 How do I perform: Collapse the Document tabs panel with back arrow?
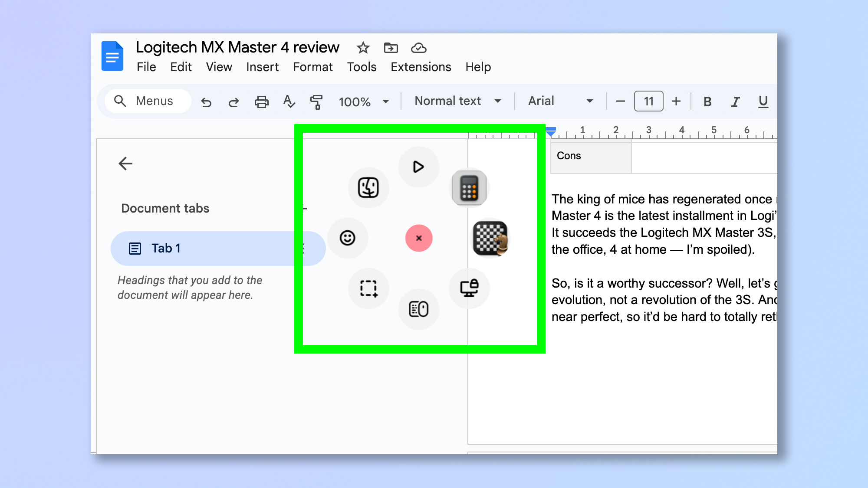(x=125, y=164)
